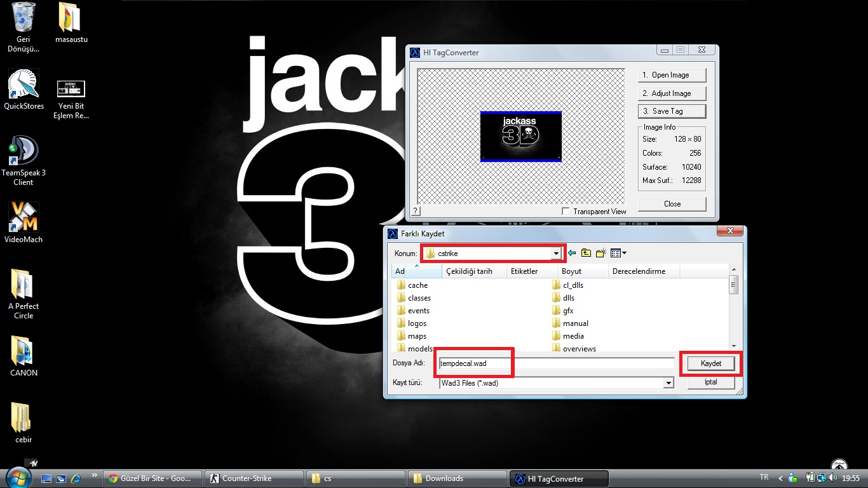Open the masaustu desktop folder
The width and height of the screenshot is (868, 488).
click(71, 23)
